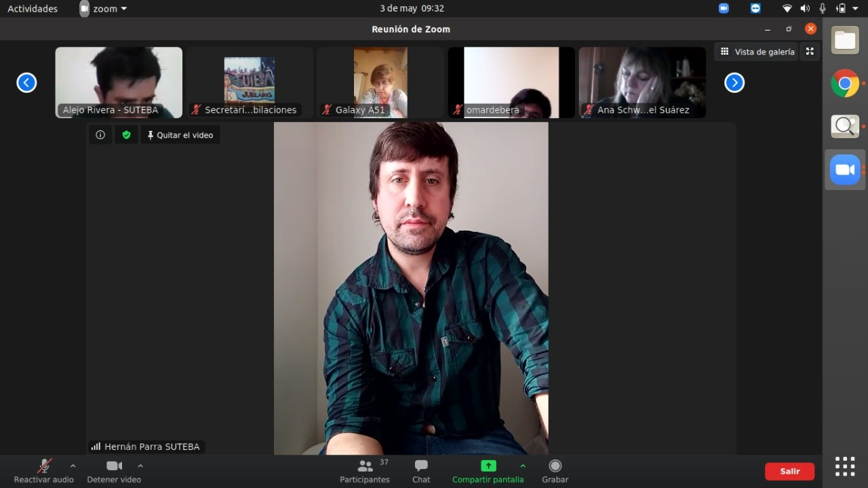Open Actividades overview
Viewport: 868px width, 488px height.
click(x=33, y=9)
